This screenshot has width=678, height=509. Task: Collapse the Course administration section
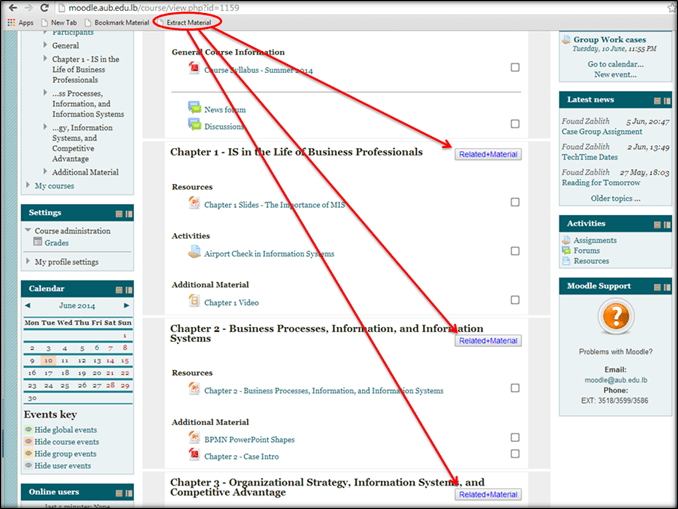click(28, 230)
